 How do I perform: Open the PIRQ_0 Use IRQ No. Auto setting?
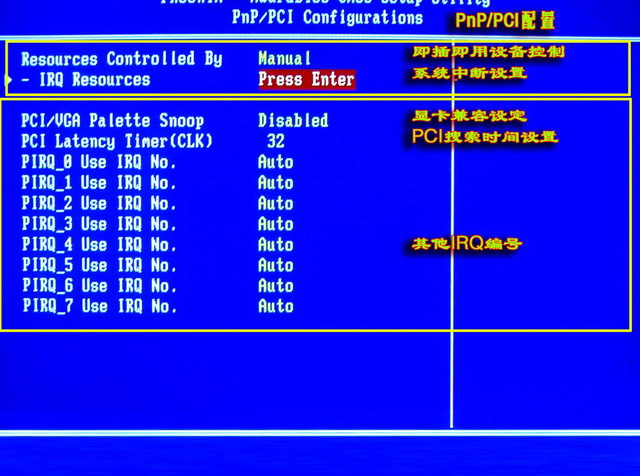tap(275, 162)
